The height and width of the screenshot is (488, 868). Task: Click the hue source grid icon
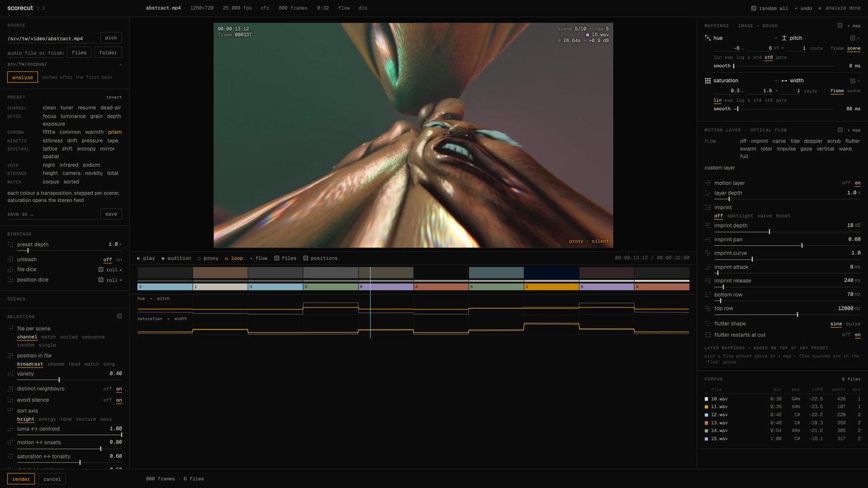pos(708,38)
